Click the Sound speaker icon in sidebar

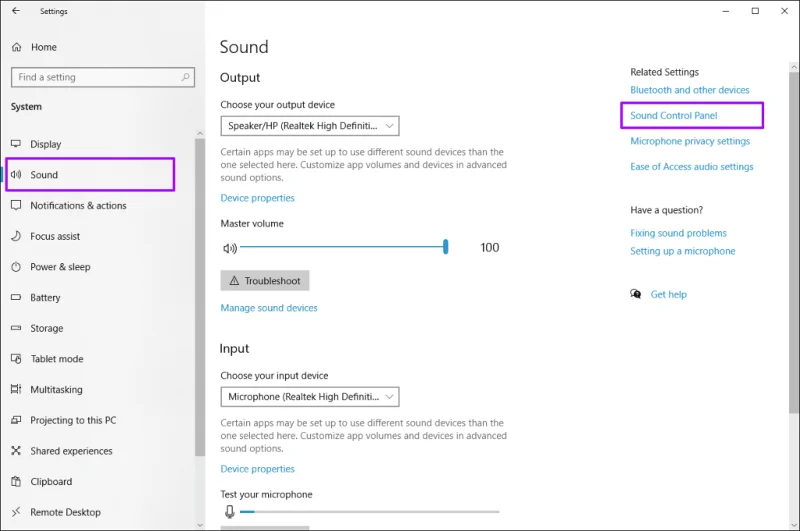(x=16, y=174)
